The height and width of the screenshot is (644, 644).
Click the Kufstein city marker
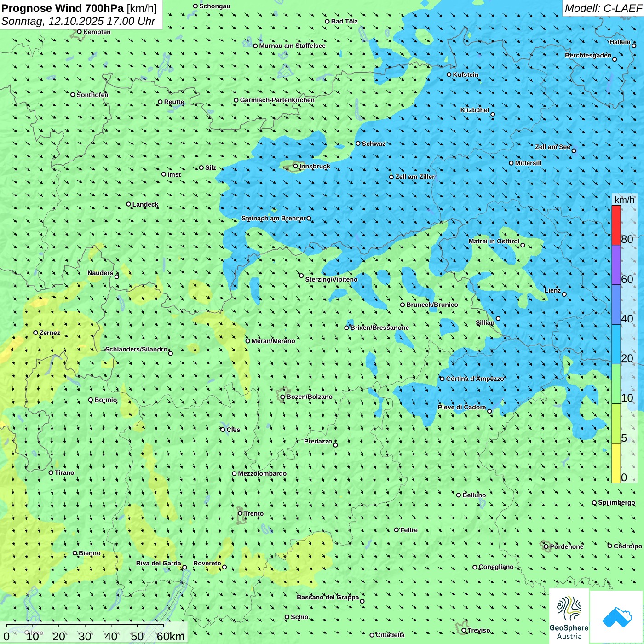[x=449, y=75]
